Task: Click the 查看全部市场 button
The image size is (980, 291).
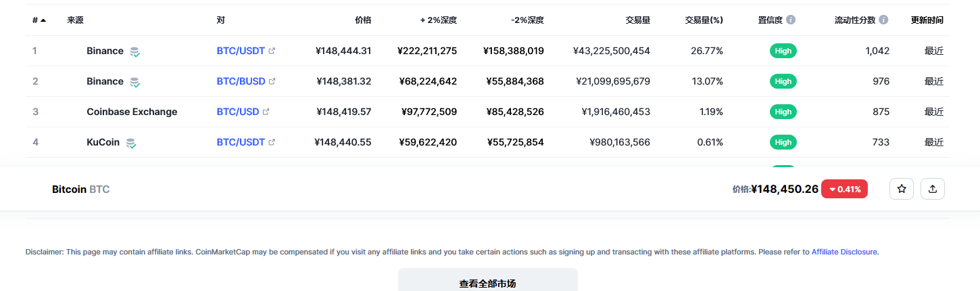Action: tap(488, 280)
